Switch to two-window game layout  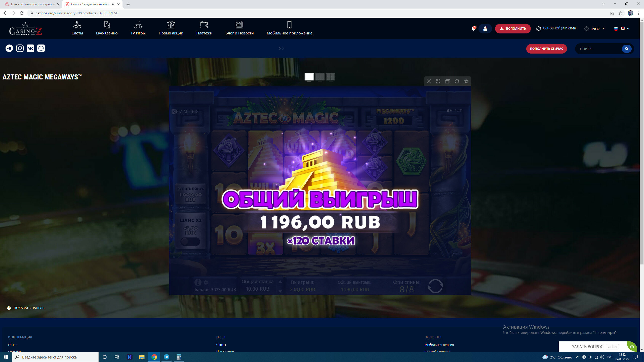click(320, 77)
